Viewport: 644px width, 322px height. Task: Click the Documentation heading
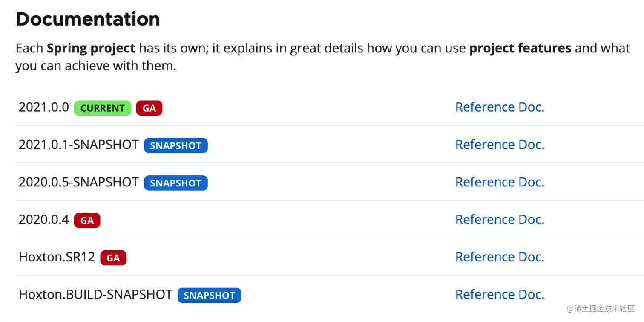click(88, 19)
